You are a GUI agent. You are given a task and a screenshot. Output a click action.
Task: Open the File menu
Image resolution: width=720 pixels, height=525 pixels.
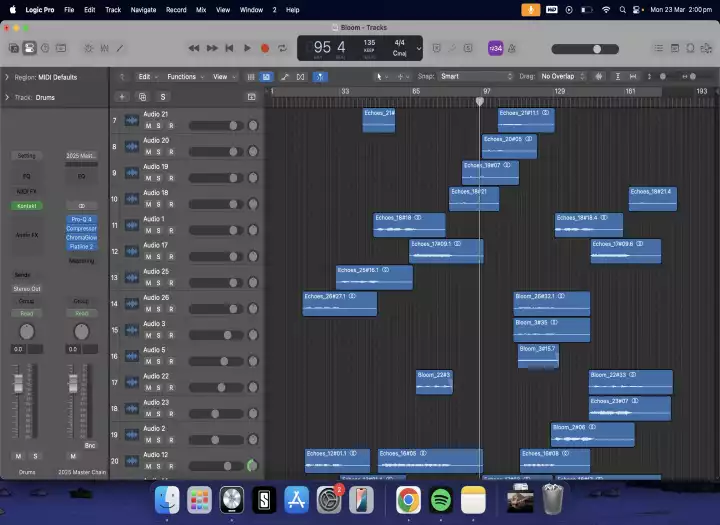pyautogui.click(x=69, y=10)
